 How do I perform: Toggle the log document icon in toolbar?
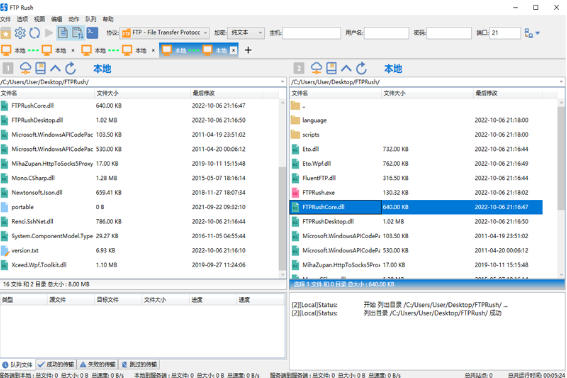(63, 33)
